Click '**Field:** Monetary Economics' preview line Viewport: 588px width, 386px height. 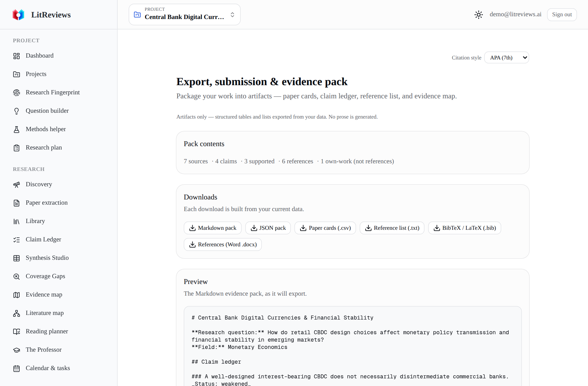(x=239, y=347)
